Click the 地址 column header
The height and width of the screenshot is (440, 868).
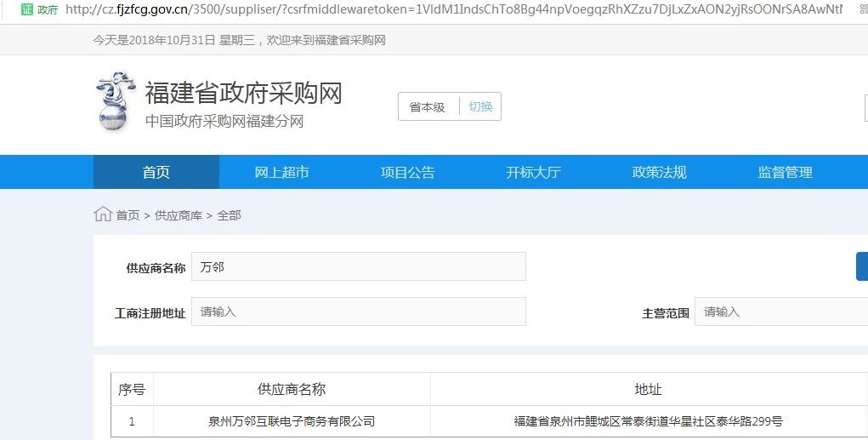tap(648, 389)
